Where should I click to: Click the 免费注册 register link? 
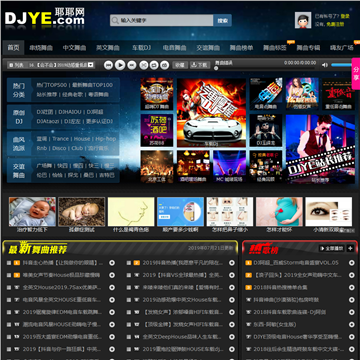(335, 24)
